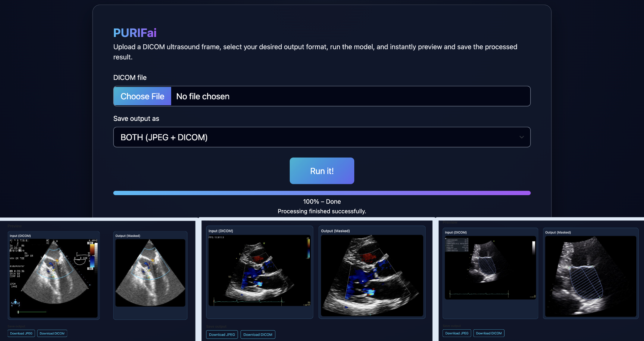Viewport: 644px width, 341px height.
Task: Expand the output format dropdown chevron
Action: point(522,137)
